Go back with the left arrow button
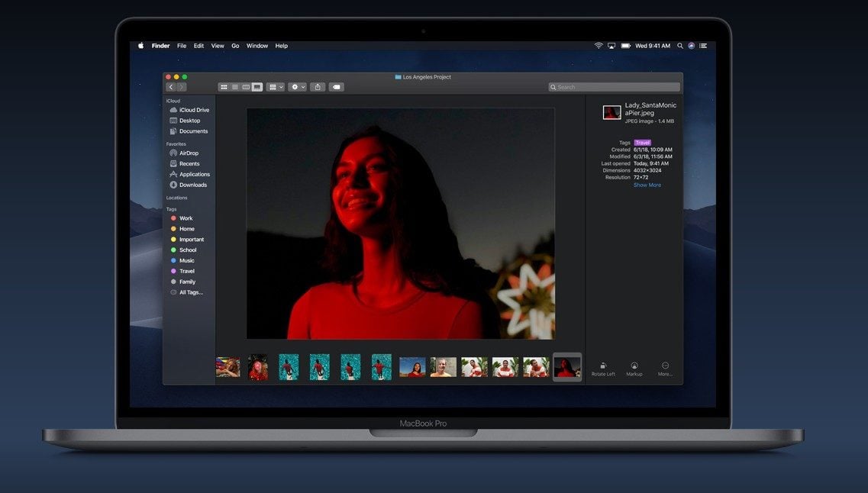This screenshot has height=493, width=868. click(170, 87)
